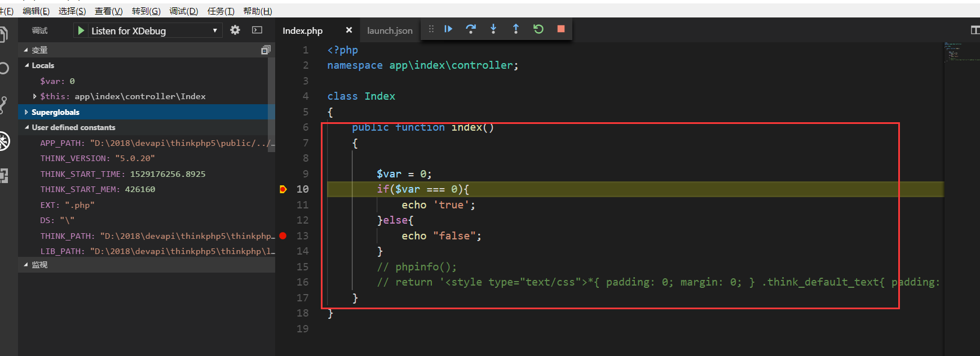The image size is (980, 356).
Task: Collapse all variables with the panel icon
Action: (x=266, y=50)
